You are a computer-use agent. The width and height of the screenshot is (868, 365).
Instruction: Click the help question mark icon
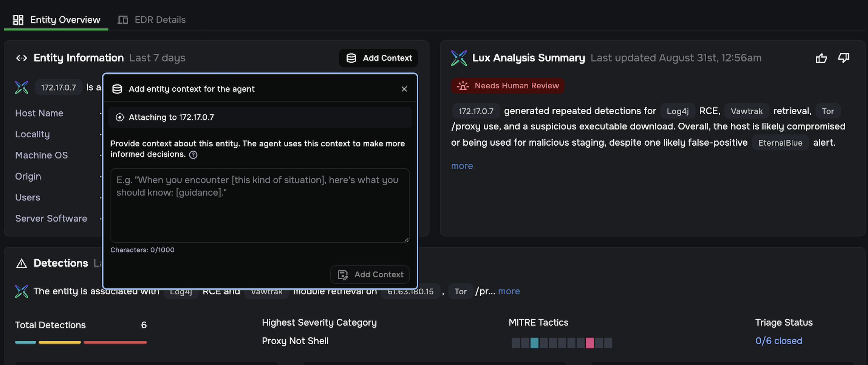pyautogui.click(x=193, y=155)
